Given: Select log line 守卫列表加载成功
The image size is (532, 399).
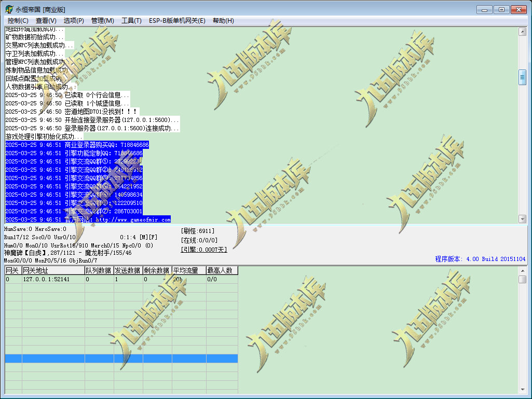Looking at the screenshot, I should point(35,53).
